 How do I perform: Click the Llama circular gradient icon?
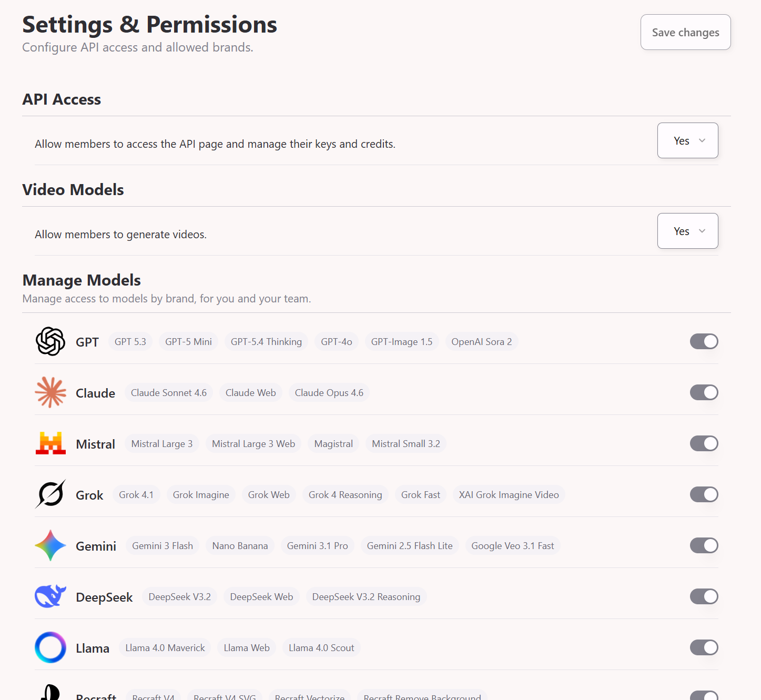tap(50, 647)
